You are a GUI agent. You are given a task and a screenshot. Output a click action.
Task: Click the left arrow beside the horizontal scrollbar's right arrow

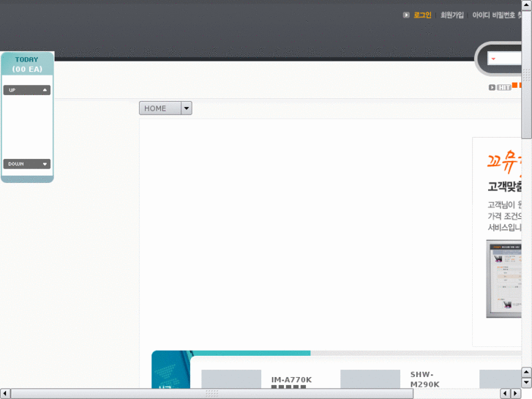tap(505, 394)
